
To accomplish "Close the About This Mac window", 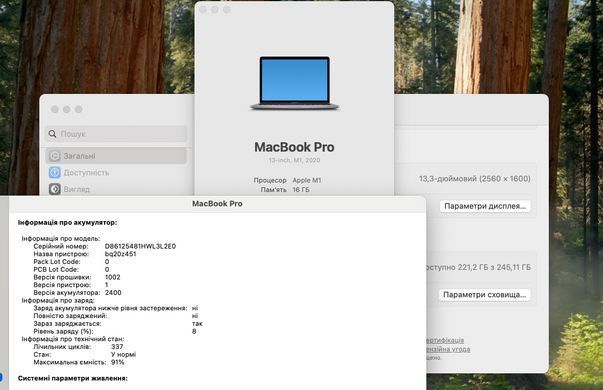I will tap(203, 10).
